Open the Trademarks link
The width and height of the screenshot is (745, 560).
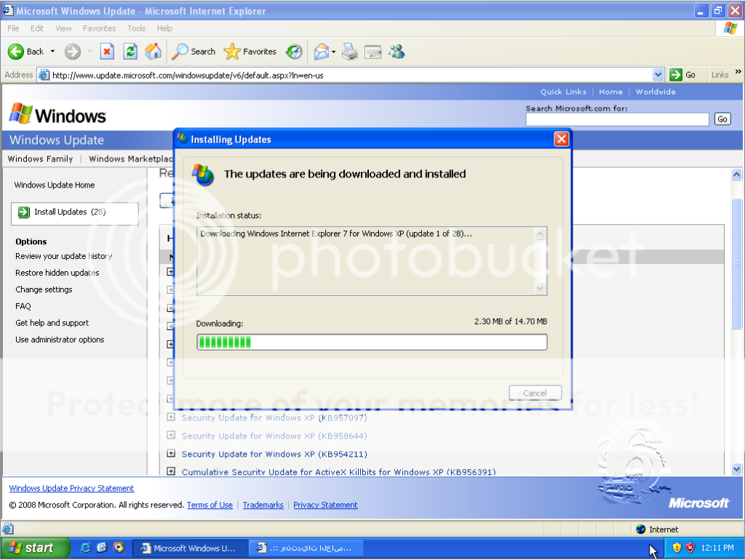click(263, 505)
